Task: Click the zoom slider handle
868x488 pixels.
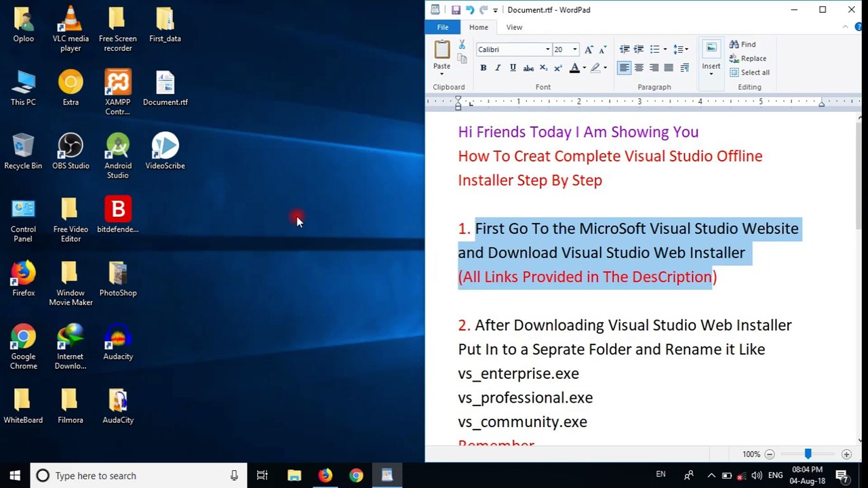Action: (808, 454)
